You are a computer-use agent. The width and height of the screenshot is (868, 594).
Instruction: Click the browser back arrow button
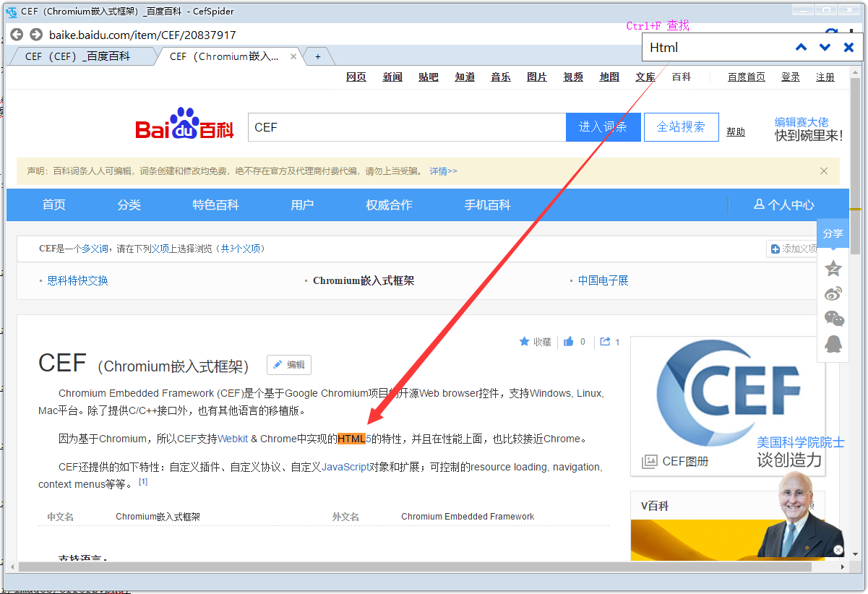click(x=16, y=35)
